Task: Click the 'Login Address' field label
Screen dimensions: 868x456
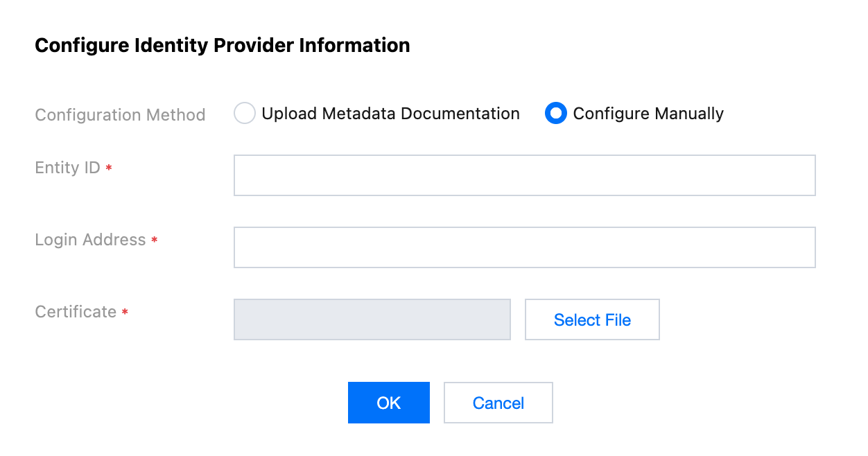Action: [91, 240]
